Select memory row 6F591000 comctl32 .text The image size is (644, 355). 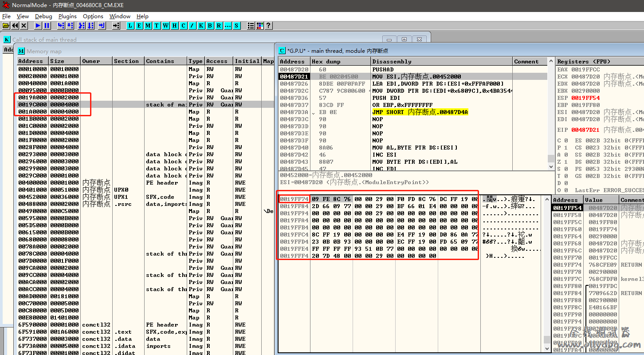point(145,332)
